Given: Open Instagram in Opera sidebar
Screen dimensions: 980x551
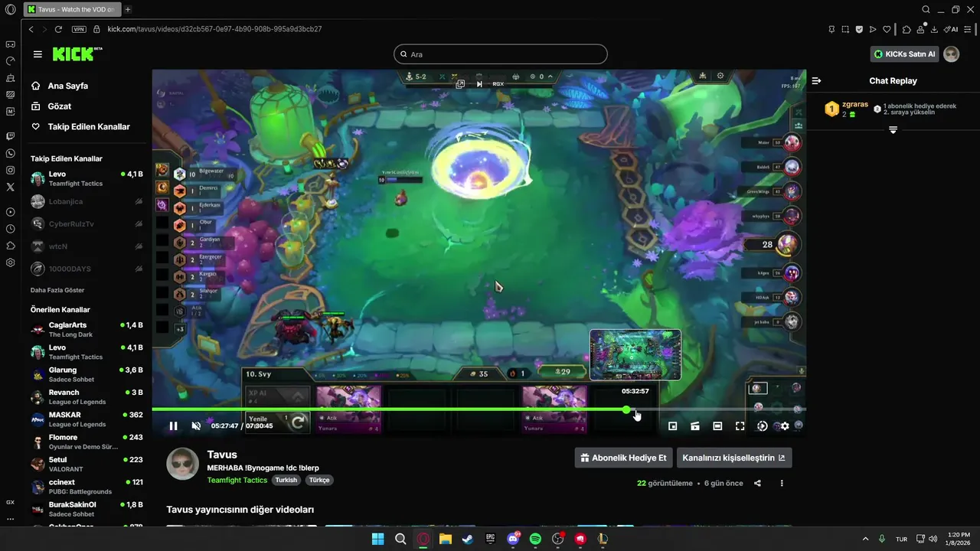Looking at the screenshot, I should [10, 170].
